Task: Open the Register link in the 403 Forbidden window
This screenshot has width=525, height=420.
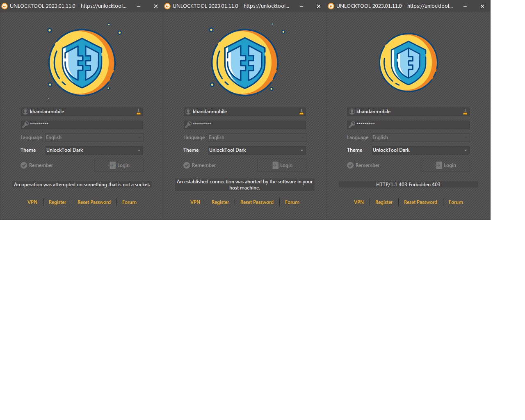Action: pos(384,202)
